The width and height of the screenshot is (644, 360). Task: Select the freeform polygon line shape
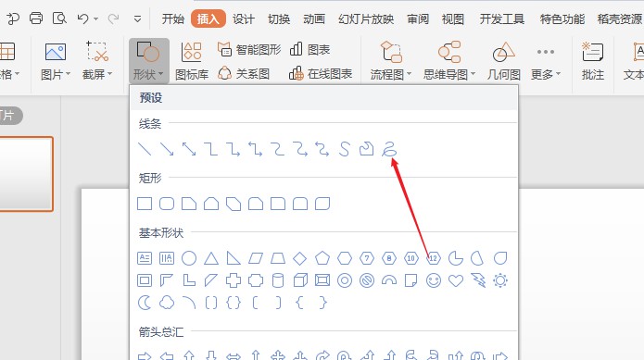click(366, 149)
